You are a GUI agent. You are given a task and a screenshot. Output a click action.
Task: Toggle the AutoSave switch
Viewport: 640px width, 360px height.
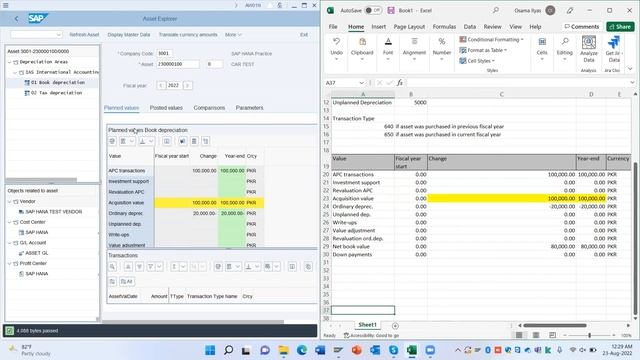(373, 10)
